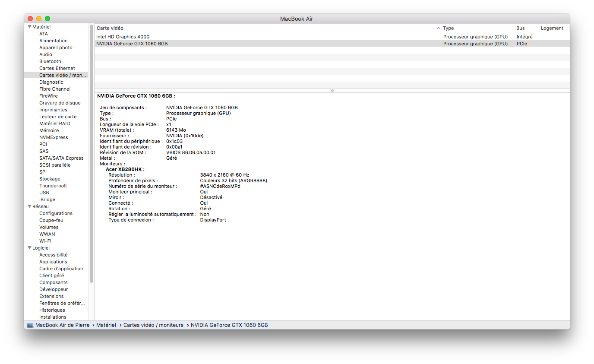Open Installations in the sidebar
Image resolution: width=594 pixels, height=364 pixels.
[x=53, y=317]
